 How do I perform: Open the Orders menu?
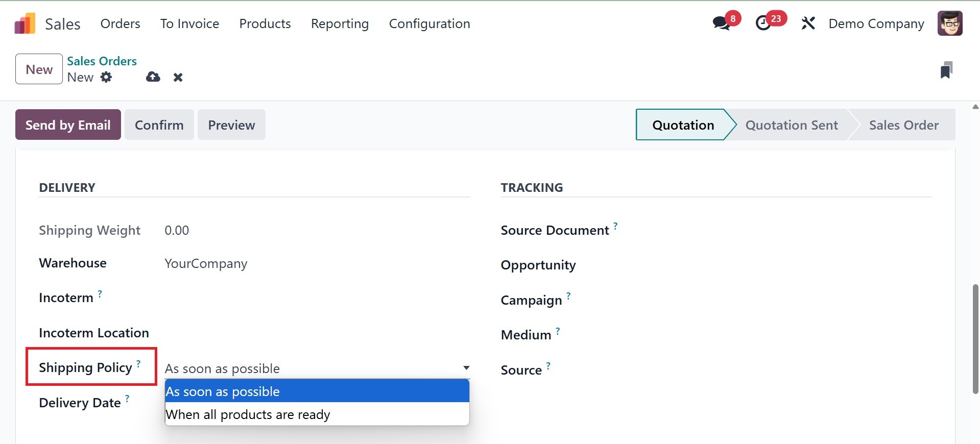coord(120,23)
